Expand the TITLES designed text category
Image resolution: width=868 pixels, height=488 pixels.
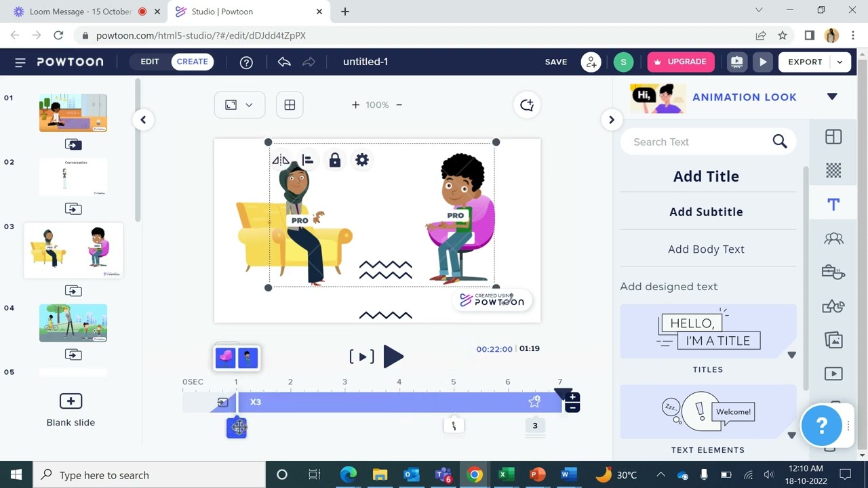[x=791, y=355]
